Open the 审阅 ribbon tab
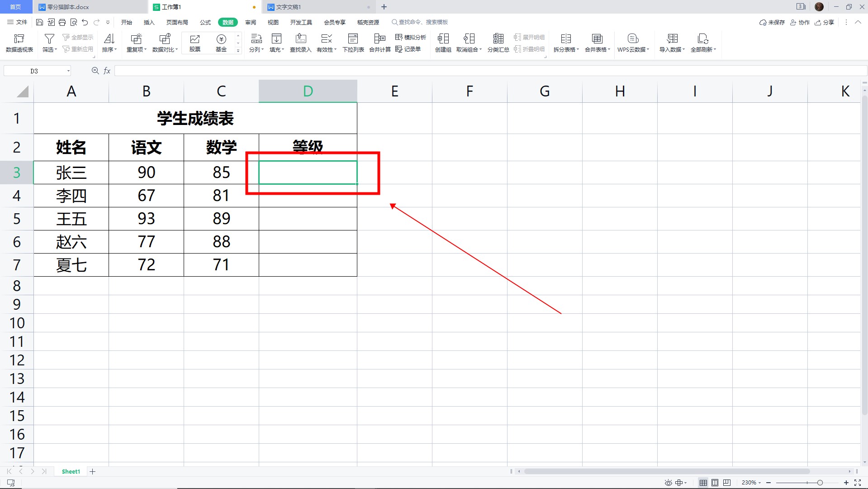 tap(251, 22)
